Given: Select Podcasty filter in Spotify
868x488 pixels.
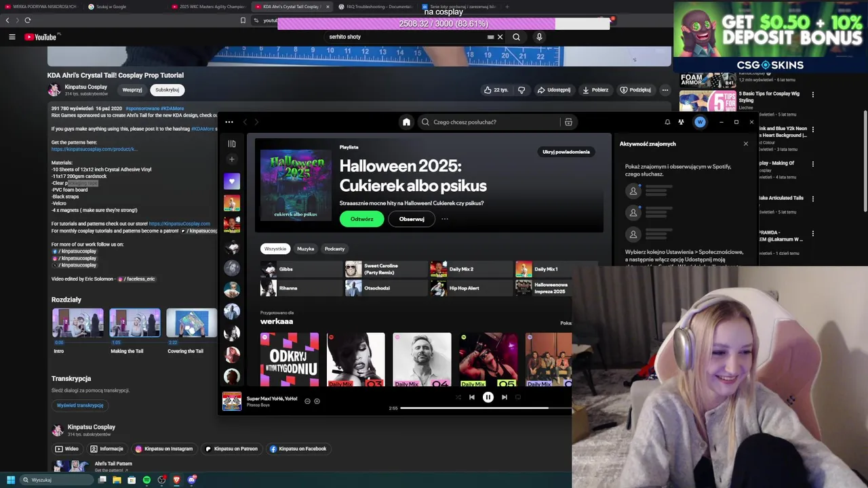Looking at the screenshot, I should pos(334,249).
